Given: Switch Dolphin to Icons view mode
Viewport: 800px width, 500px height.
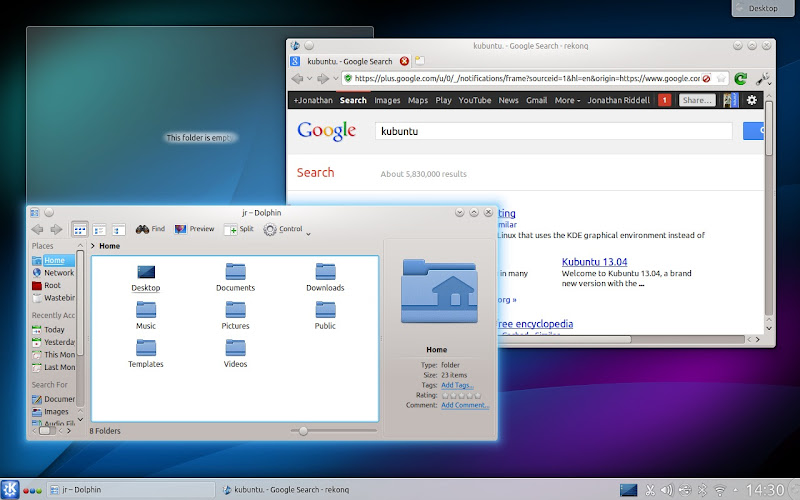Looking at the screenshot, I should point(80,229).
